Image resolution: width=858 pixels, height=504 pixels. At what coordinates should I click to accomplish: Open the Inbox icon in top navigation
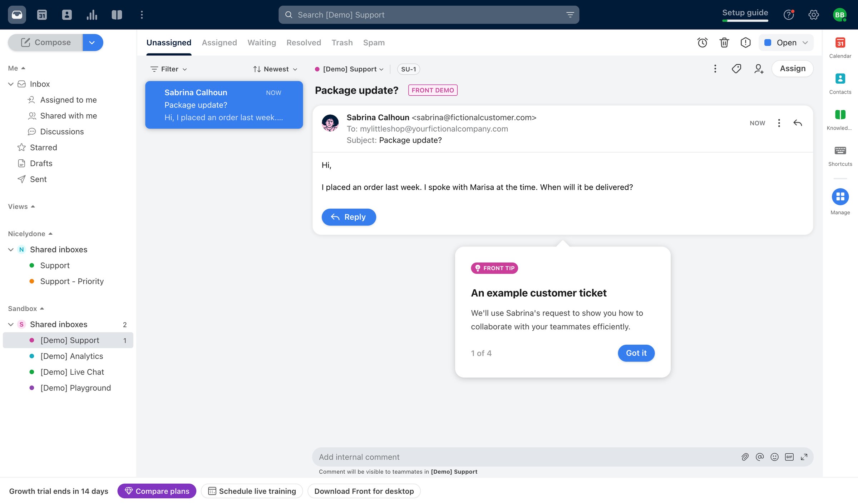tap(17, 15)
